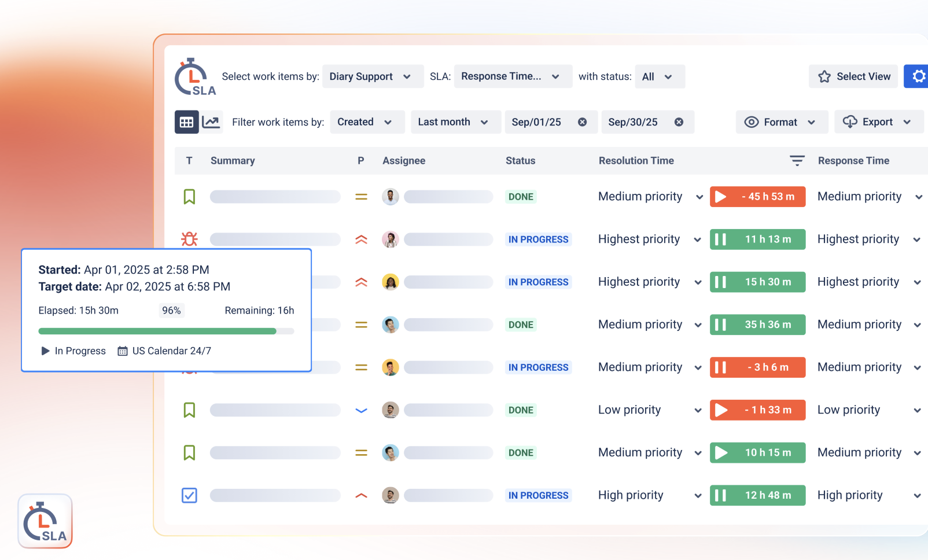Expand the Response Time SLA dropdown

[513, 76]
